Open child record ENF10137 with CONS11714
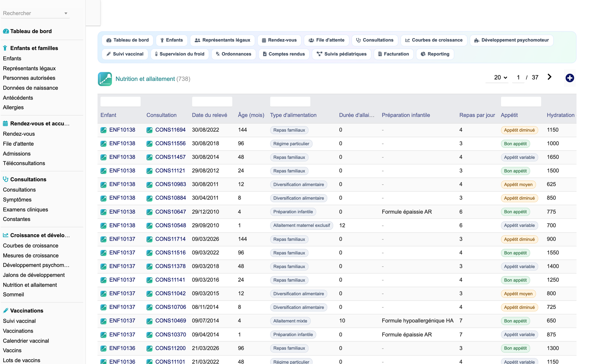The image size is (589, 364). pos(122,239)
